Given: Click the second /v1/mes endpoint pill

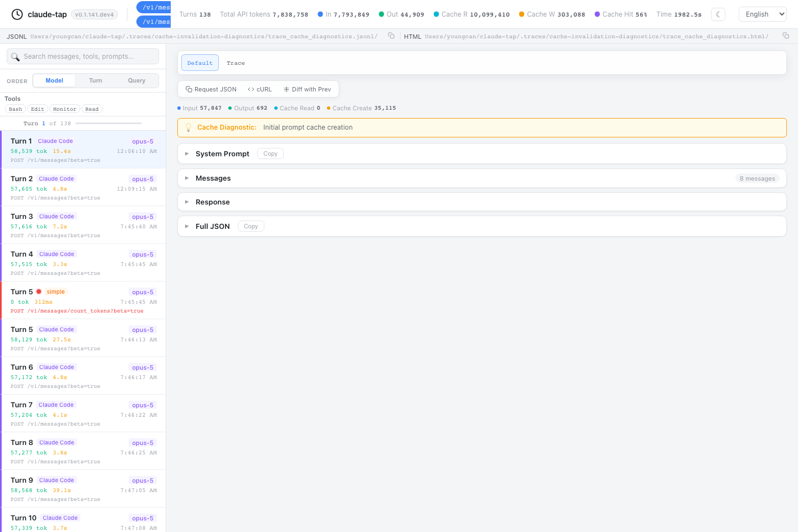Looking at the screenshot, I should (x=154, y=22).
